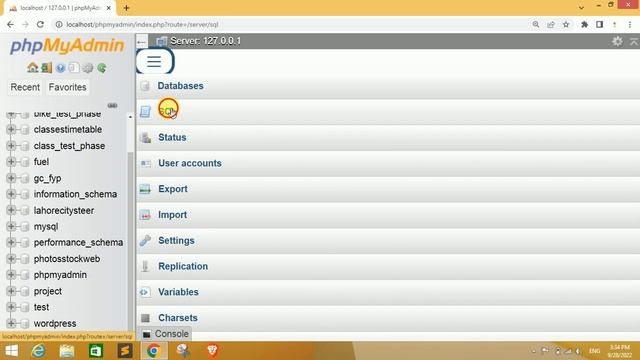
Task: Expand the information_schema database node
Action: 11,194
